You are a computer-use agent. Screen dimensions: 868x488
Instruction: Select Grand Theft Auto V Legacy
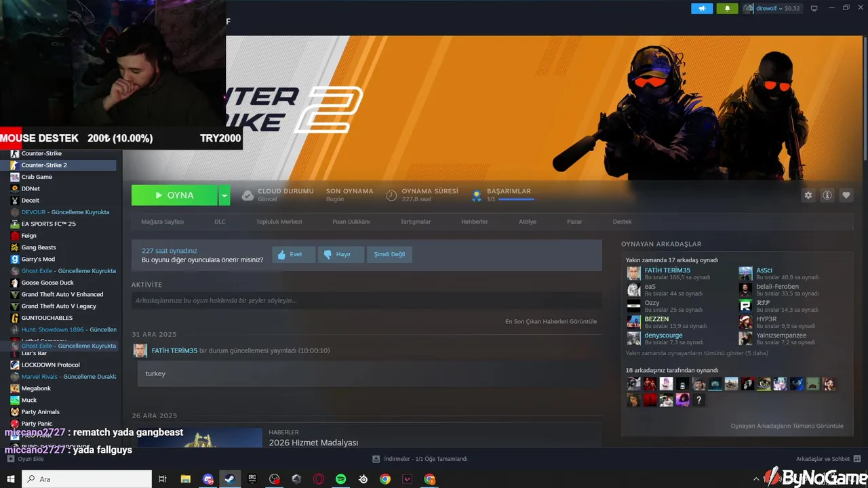(x=58, y=306)
